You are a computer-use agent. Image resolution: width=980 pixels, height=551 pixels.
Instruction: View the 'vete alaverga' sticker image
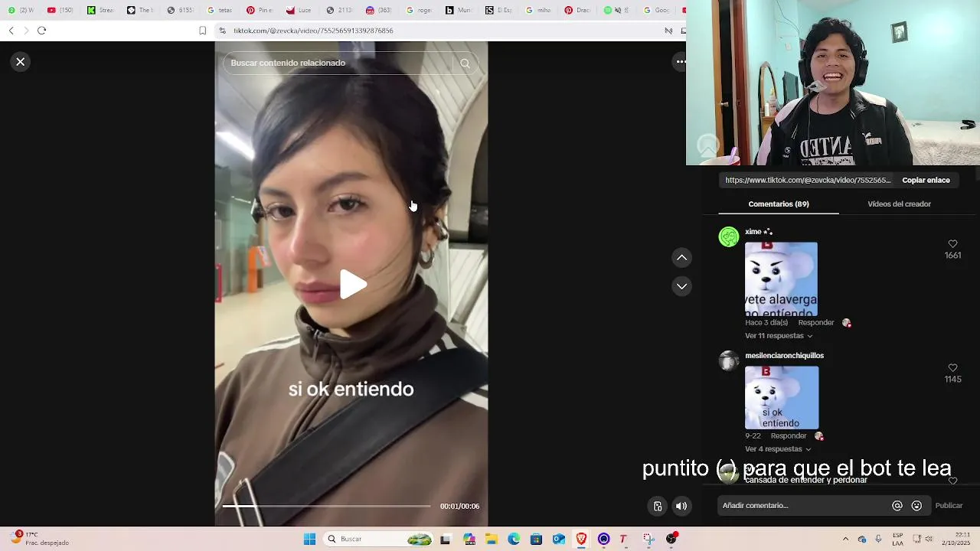click(x=781, y=279)
